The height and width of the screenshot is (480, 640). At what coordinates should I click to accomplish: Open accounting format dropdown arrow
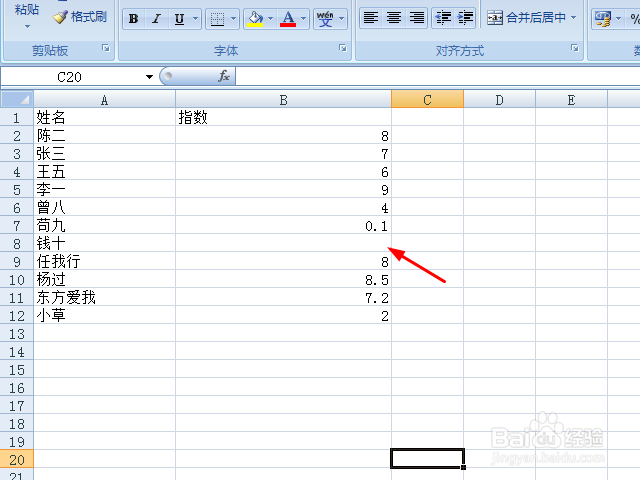coord(618,18)
